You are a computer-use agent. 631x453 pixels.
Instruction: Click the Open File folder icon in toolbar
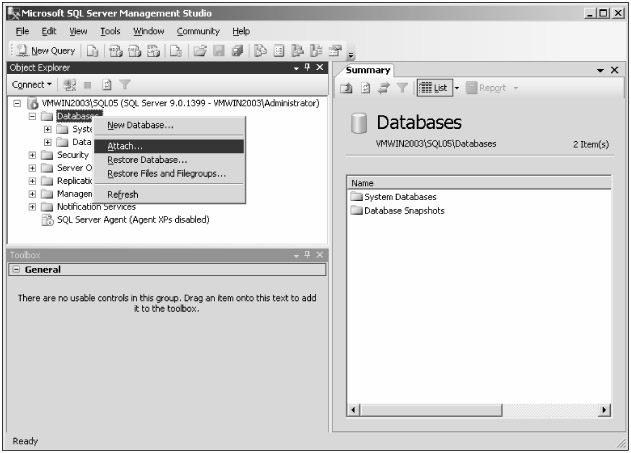[200, 50]
